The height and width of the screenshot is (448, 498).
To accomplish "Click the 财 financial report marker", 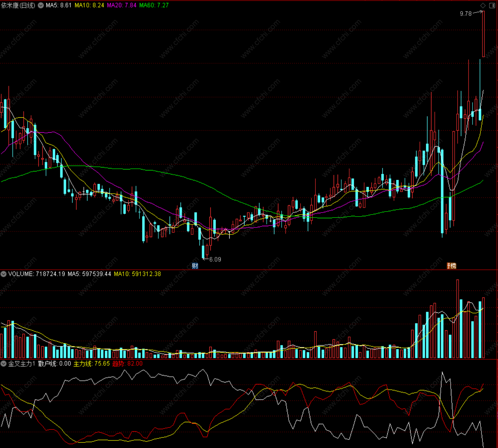I will coord(195,266).
